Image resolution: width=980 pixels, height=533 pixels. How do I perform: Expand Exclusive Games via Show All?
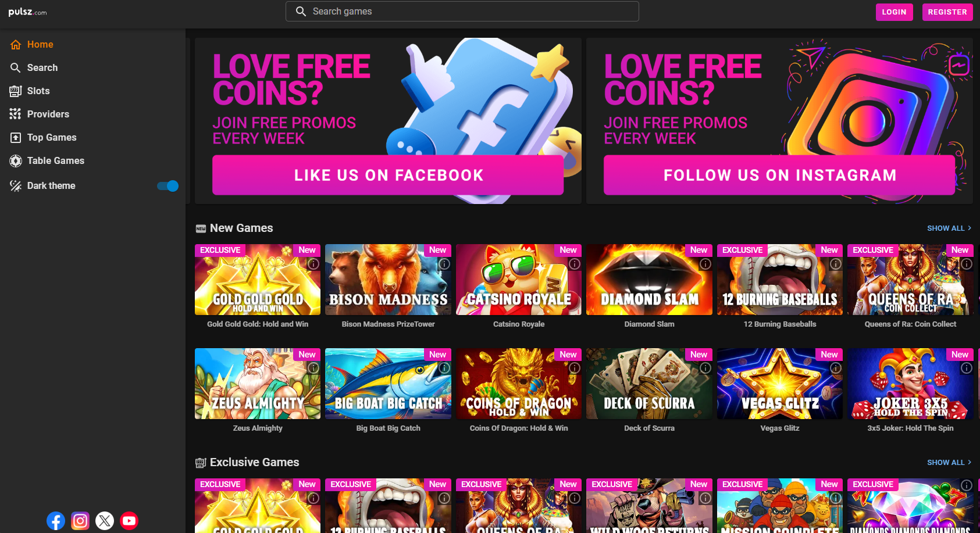coord(949,463)
